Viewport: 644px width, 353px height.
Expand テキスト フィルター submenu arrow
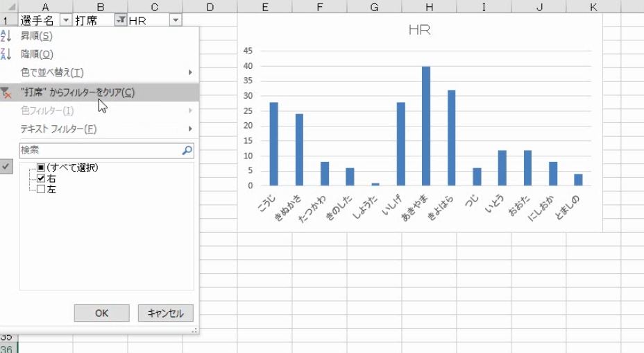coord(190,129)
